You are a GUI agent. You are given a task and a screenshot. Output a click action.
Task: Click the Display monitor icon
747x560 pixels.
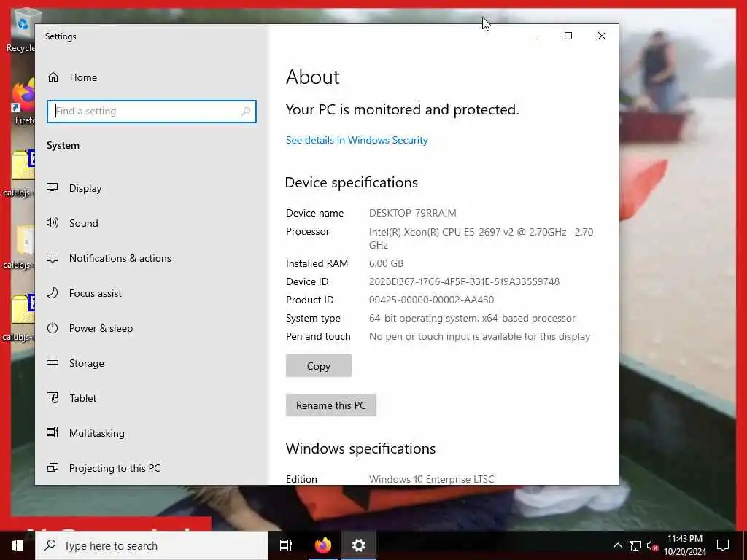(x=53, y=187)
